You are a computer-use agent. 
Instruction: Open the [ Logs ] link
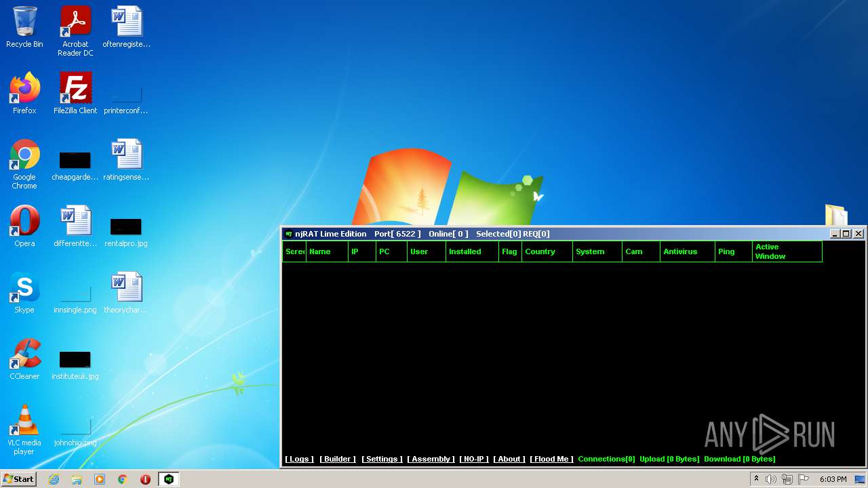299,459
